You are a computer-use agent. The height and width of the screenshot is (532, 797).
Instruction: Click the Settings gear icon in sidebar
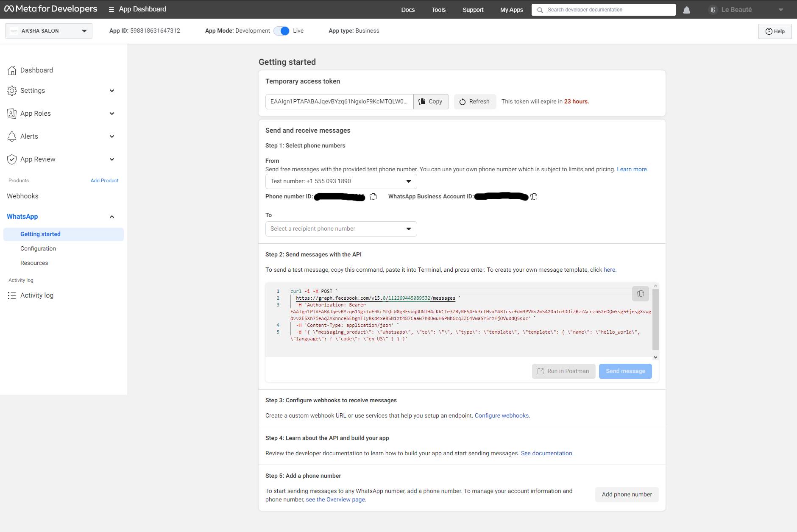click(x=12, y=91)
